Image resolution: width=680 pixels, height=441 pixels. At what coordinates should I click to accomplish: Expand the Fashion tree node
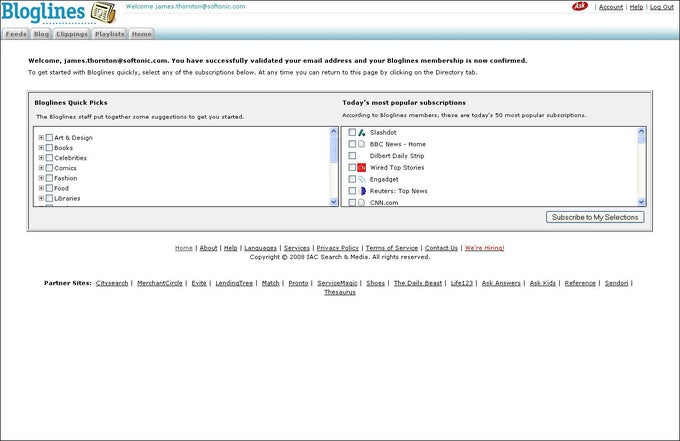coord(41,178)
